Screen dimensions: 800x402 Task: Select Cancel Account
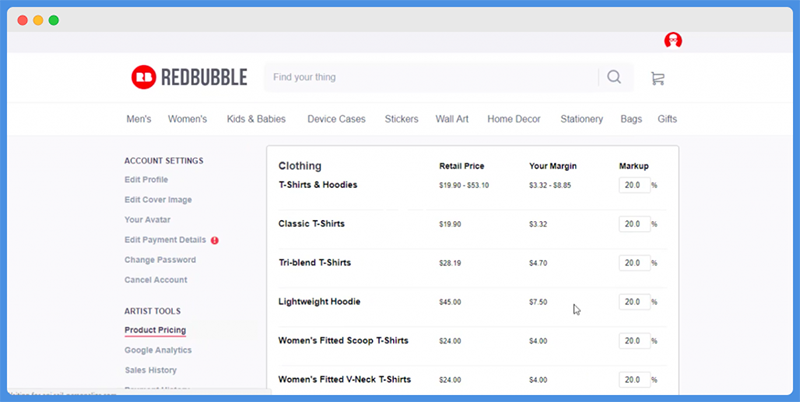(x=156, y=280)
